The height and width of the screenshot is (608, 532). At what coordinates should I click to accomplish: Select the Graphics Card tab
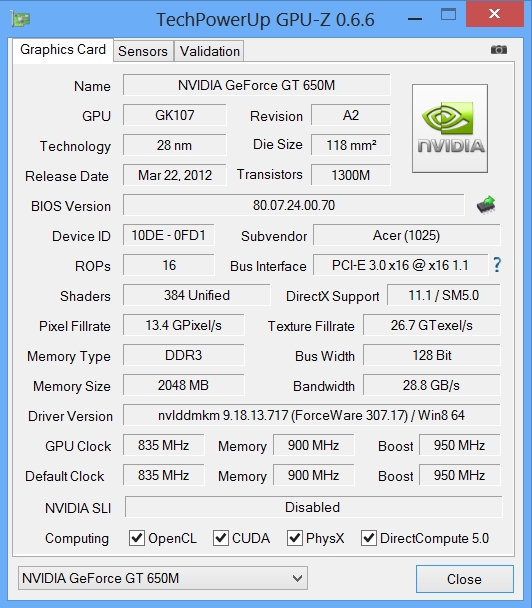(63, 50)
